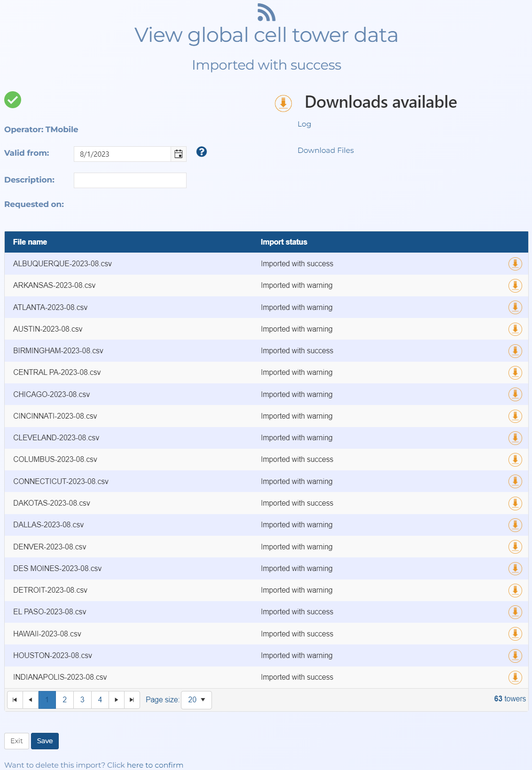Click download icon for INDIANAPOLIS-2023-08.csv row
532x770 pixels.
(515, 677)
